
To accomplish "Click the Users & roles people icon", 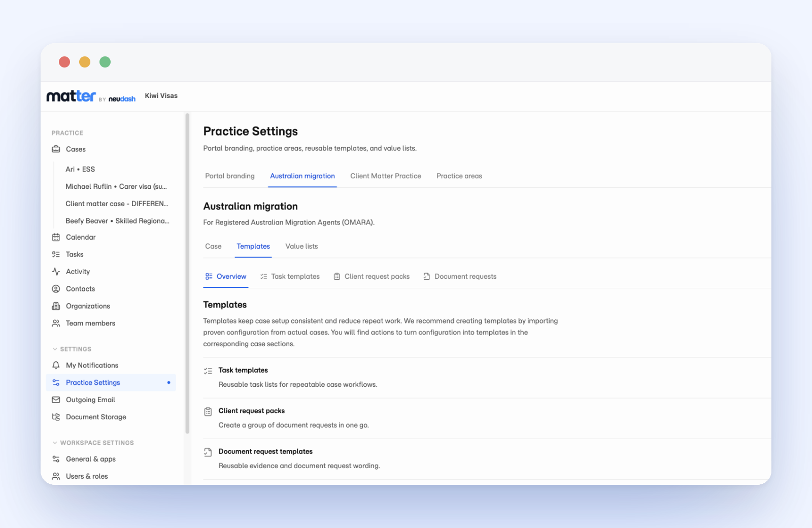I will click(56, 477).
